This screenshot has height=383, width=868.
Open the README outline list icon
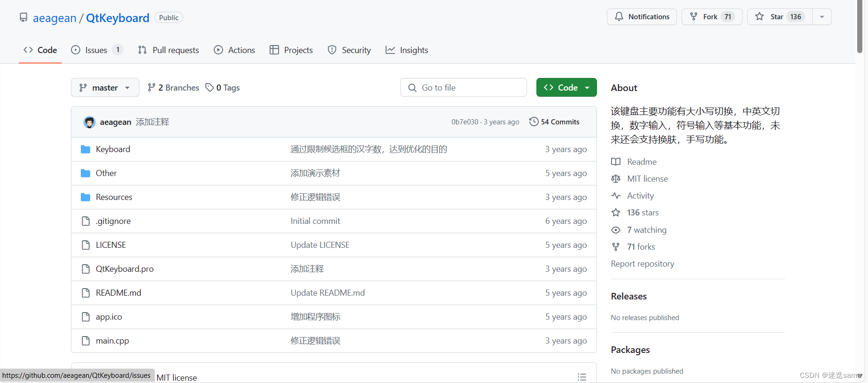click(582, 376)
